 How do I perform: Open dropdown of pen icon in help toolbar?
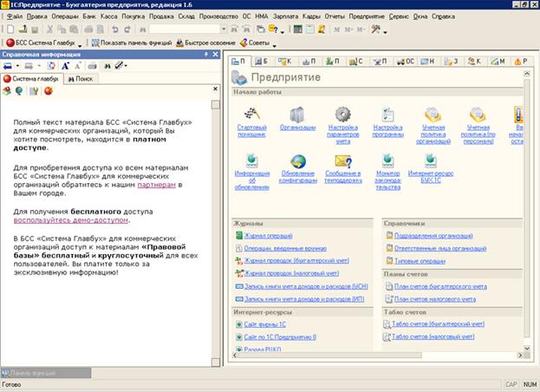pyautogui.click(x=126, y=66)
